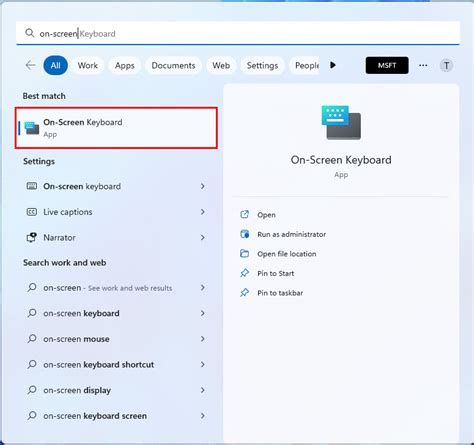Screen dimensions: 474x445
Task: Select the 'on-screen keyboard screen' suggestion
Action: point(116,416)
